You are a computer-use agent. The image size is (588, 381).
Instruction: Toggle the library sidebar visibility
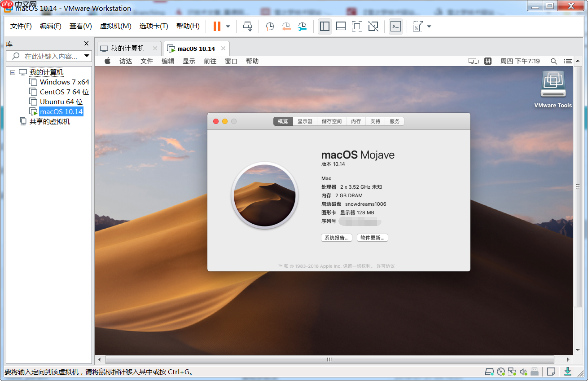pos(325,27)
